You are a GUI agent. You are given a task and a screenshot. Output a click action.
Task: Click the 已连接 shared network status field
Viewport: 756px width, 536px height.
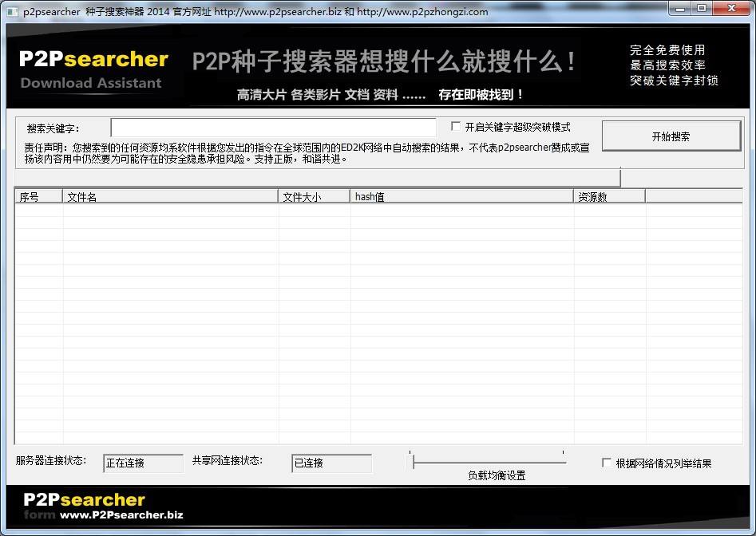click(x=331, y=463)
